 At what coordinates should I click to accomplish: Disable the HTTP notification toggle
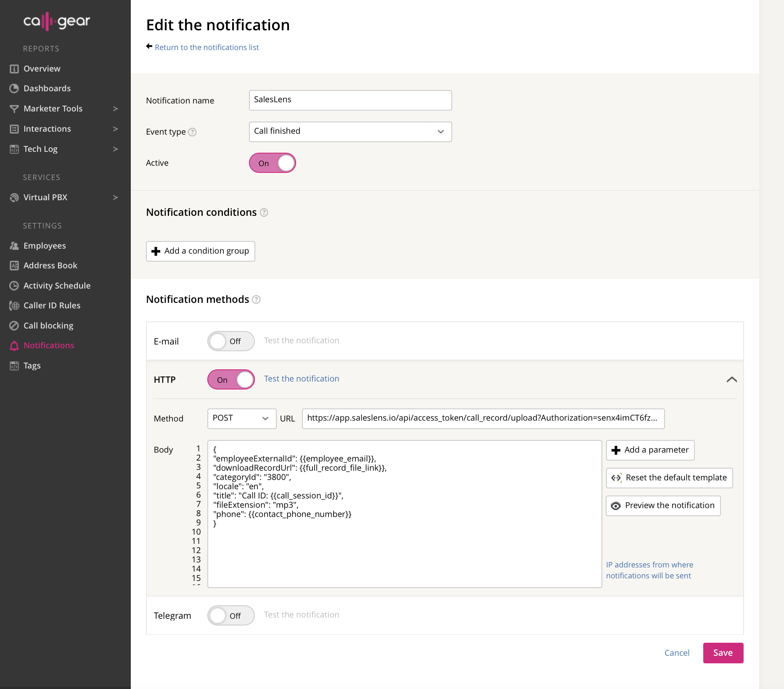pyautogui.click(x=231, y=380)
